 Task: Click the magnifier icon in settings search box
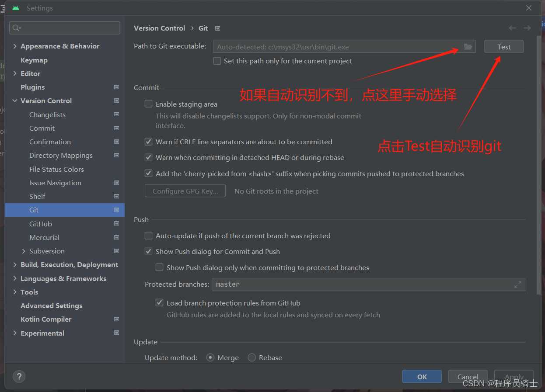point(14,28)
